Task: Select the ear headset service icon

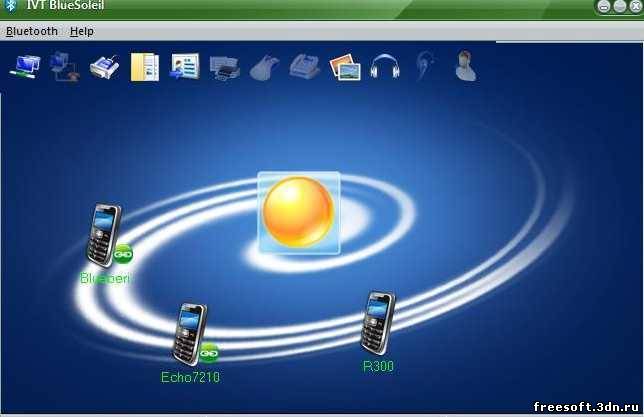Action: (x=424, y=66)
